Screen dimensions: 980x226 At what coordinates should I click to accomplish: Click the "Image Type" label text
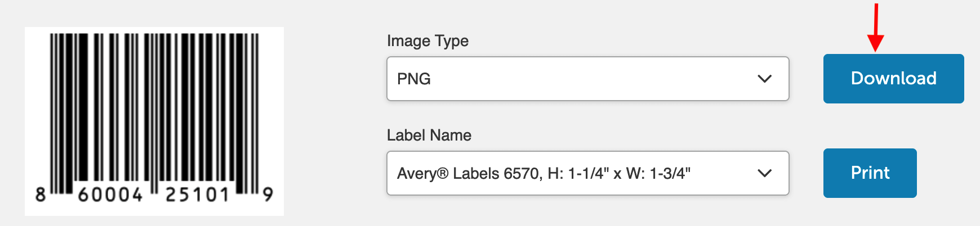[x=427, y=41]
